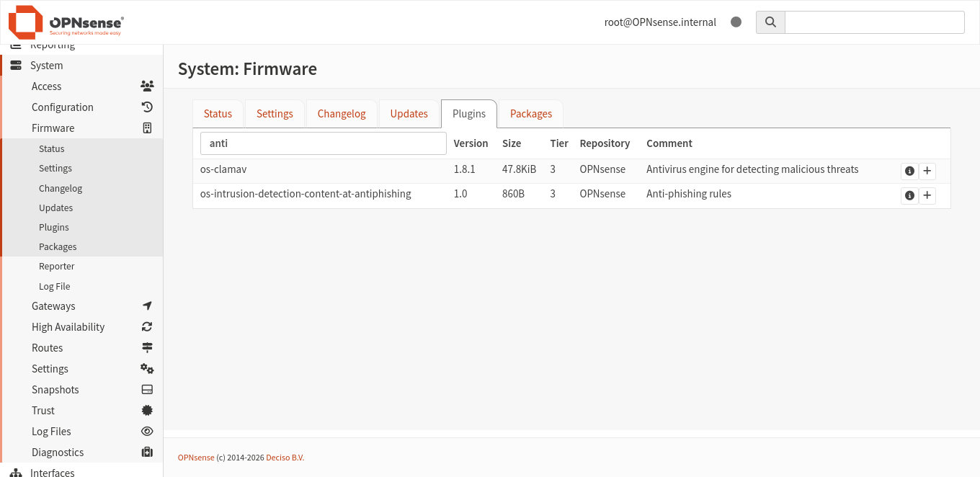This screenshot has height=477, width=980.
Task: Expand the Trust submenu
Action: 81,410
